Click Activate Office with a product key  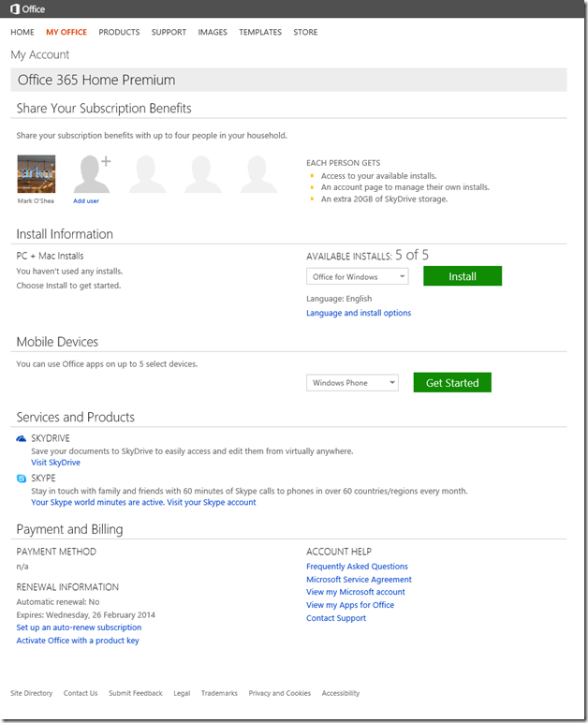[78, 641]
